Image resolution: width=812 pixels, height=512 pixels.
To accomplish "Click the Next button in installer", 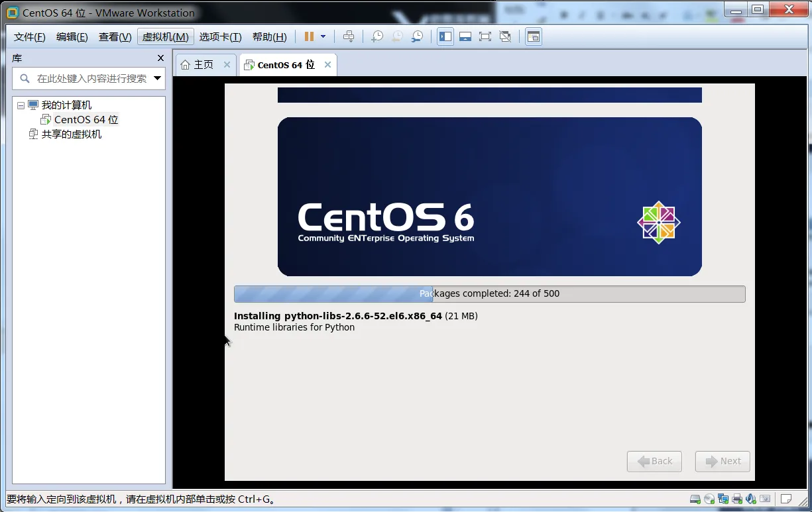I will (x=723, y=461).
